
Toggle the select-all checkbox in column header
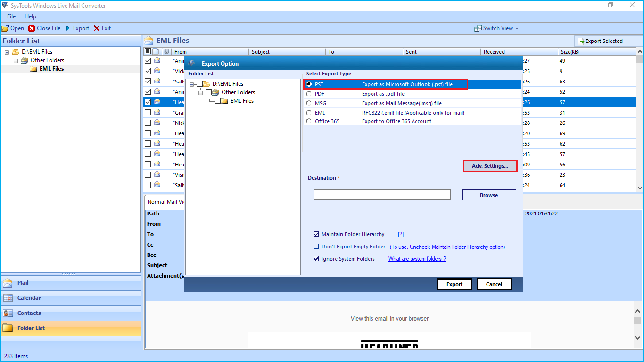[x=148, y=51]
